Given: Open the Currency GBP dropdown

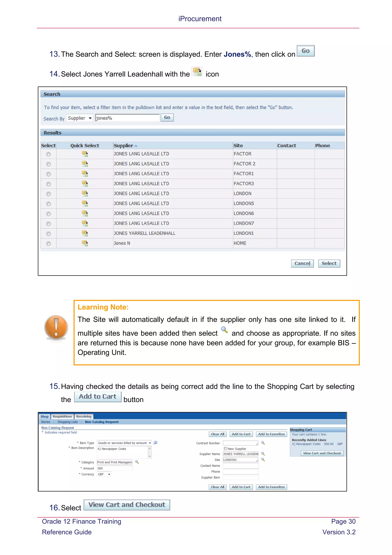Looking at the screenshot, I should tap(104, 474).
